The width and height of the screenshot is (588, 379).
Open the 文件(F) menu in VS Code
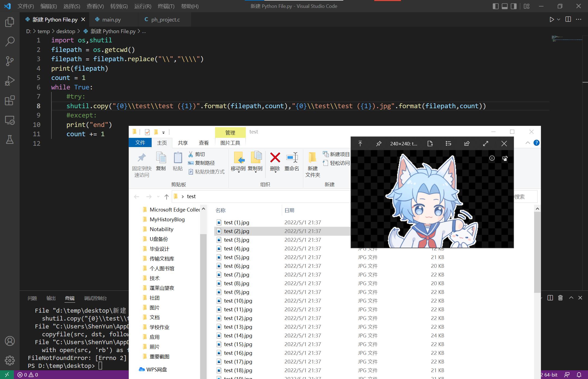(x=26, y=6)
